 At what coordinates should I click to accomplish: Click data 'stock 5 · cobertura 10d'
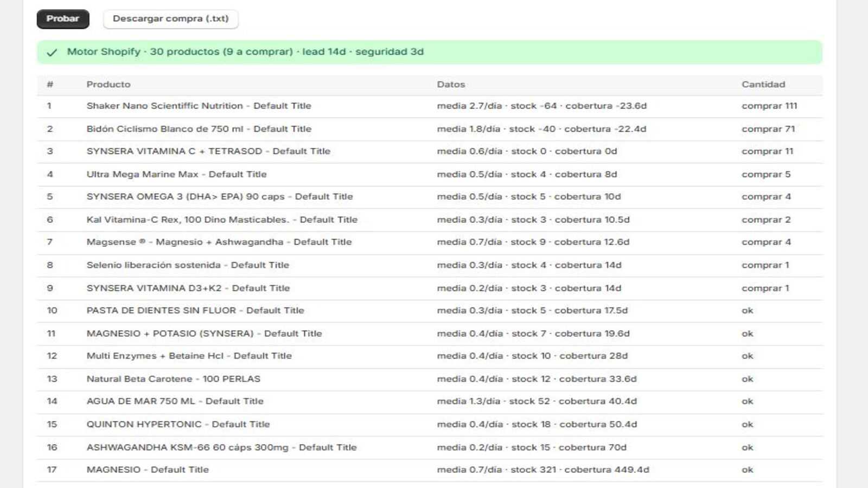pyautogui.click(x=566, y=197)
